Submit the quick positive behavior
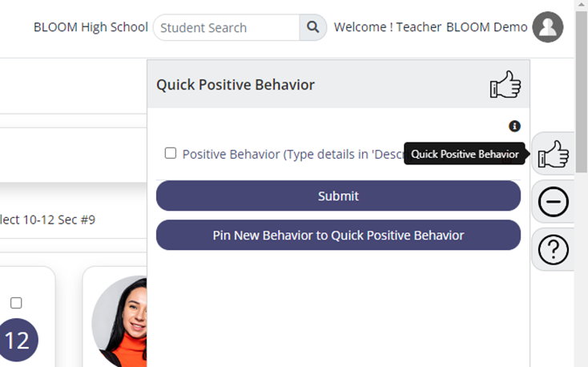 pos(338,196)
